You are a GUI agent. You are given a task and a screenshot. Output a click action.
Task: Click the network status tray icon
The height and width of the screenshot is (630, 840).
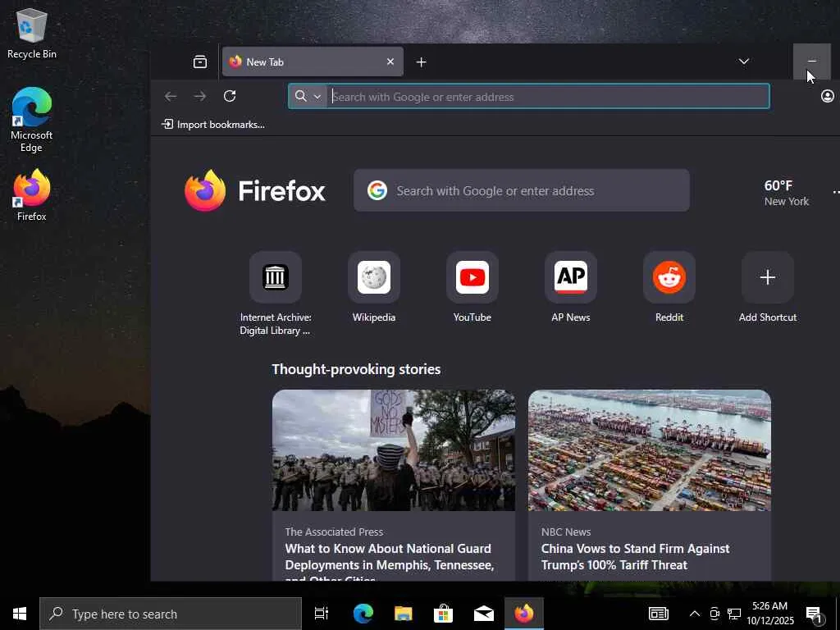(734, 614)
